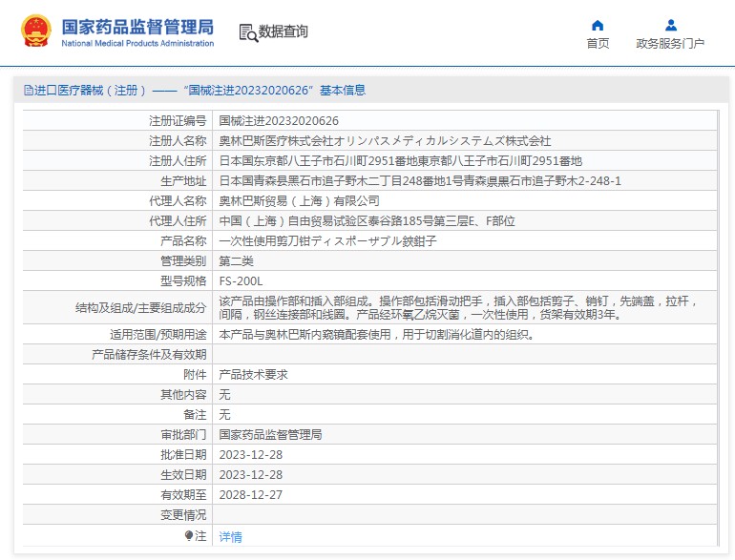Click the 审批部门 row label

click(183, 435)
